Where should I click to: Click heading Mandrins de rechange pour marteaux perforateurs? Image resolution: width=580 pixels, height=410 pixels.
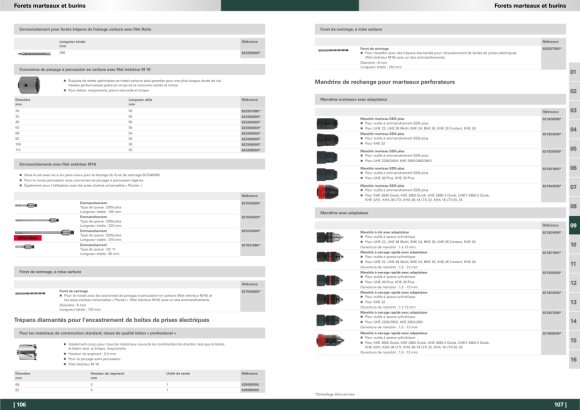click(x=385, y=82)
